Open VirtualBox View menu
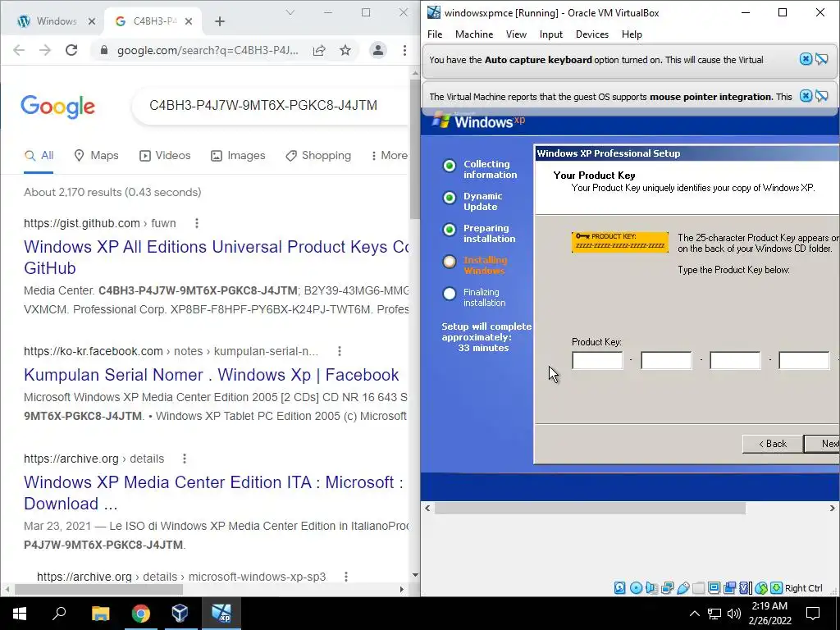Screen dimensions: 840x630 [517, 34]
